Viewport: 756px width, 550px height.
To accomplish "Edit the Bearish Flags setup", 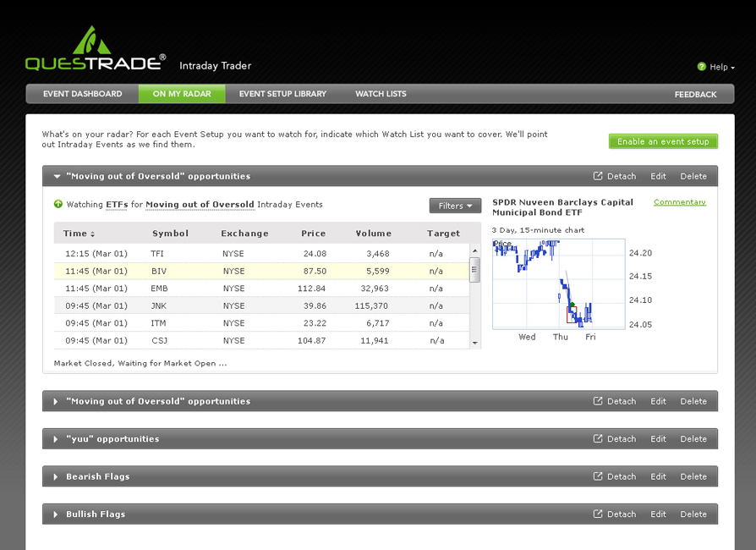I will point(658,476).
